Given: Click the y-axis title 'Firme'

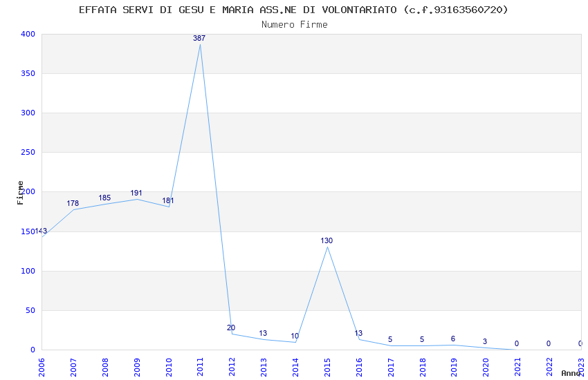Looking at the screenshot, I should pyautogui.click(x=20, y=193).
